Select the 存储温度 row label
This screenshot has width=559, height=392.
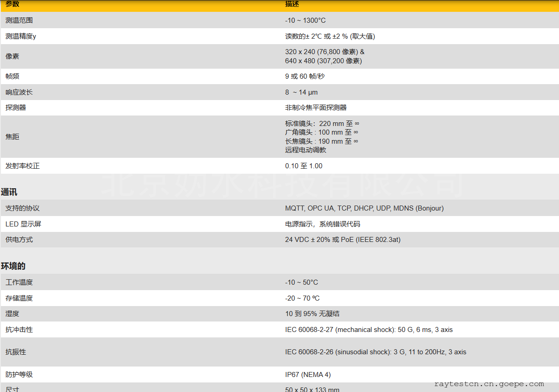19,298
